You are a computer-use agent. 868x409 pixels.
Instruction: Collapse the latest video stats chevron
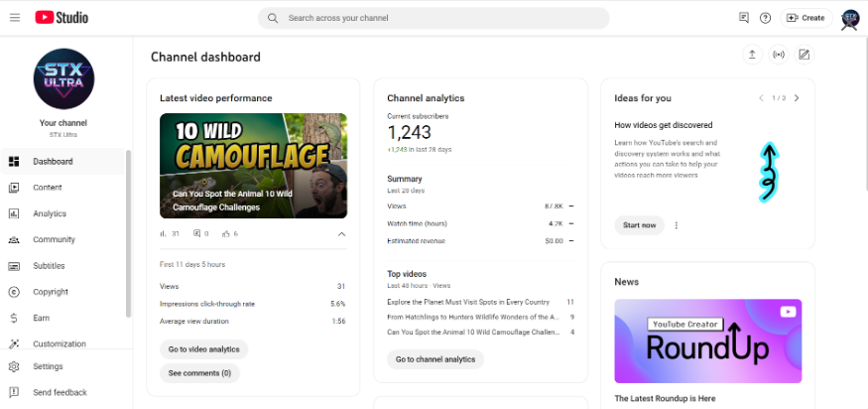tap(341, 234)
